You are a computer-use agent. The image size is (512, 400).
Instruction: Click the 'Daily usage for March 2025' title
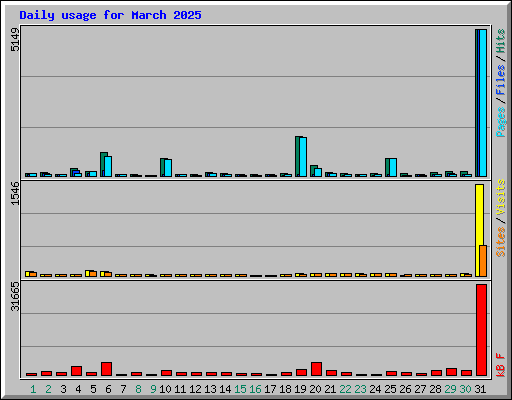coord(110,15)
